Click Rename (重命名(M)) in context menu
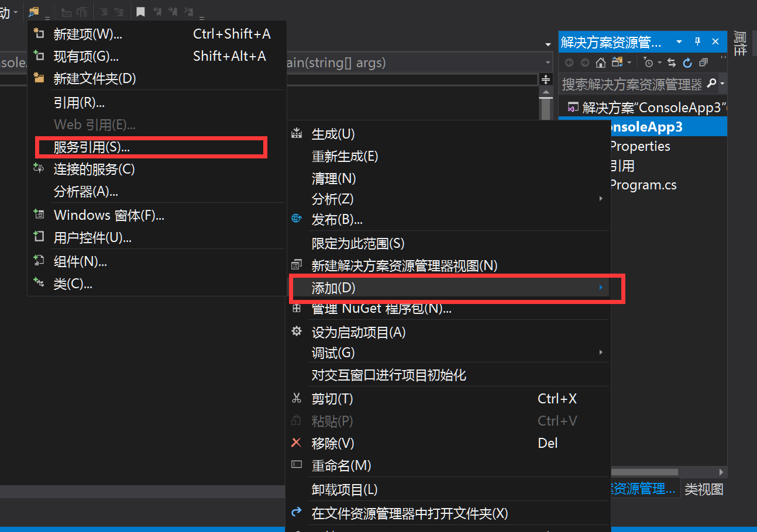 pyautogui.click(x=448, y=465)
